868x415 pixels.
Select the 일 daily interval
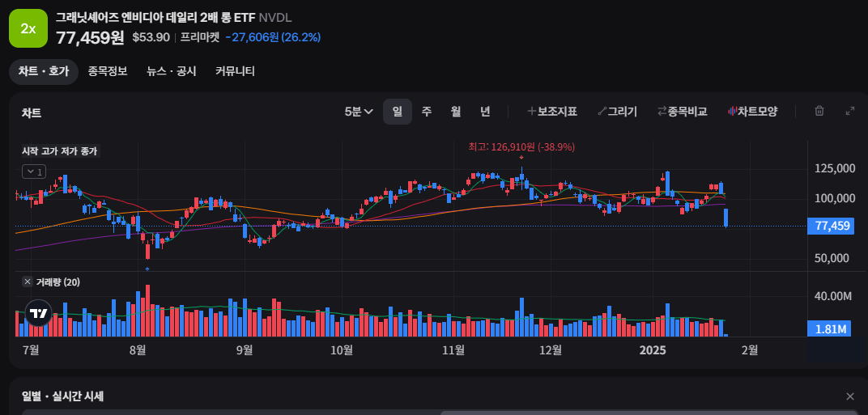(398, 111)
